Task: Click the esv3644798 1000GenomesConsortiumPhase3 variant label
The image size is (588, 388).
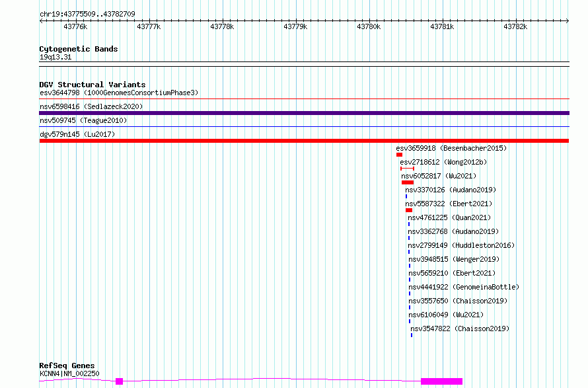Action: (x=119, y=93)
